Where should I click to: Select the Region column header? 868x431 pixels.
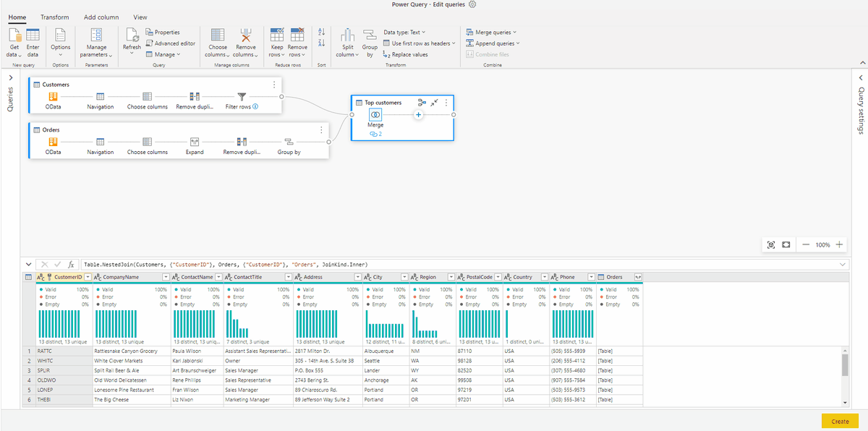(x=433, y=277)
